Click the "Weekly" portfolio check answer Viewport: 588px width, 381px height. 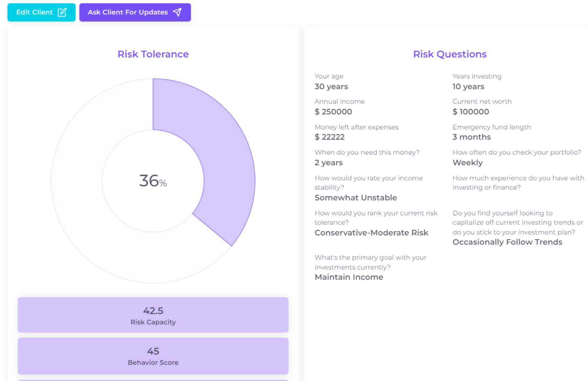[x=467, y=163]
